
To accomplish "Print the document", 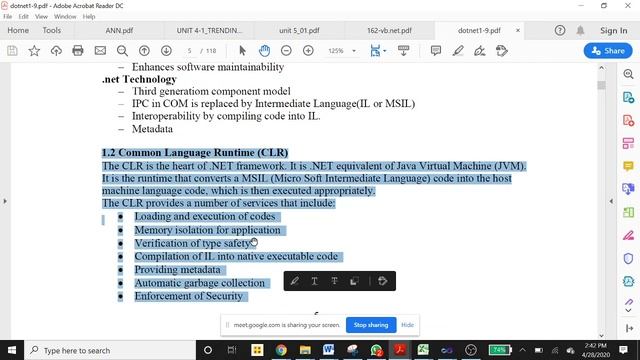I will tap(78, 51).
